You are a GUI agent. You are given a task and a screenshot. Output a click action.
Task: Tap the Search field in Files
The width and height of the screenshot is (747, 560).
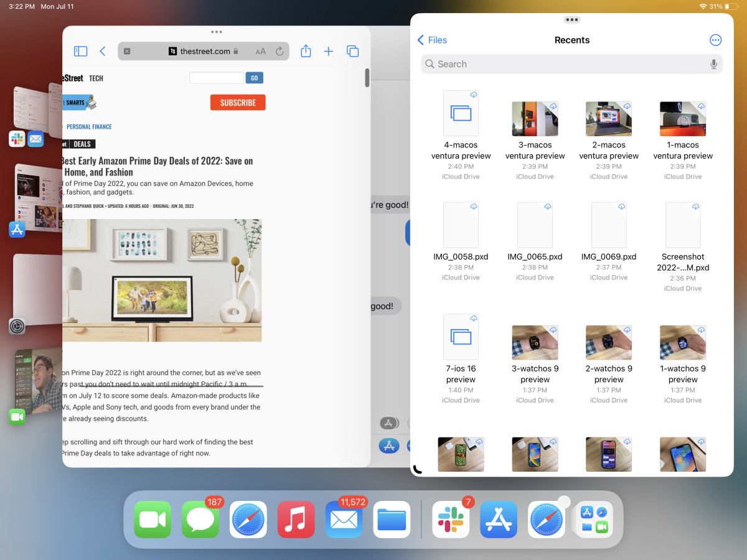[x=560, y=64]
